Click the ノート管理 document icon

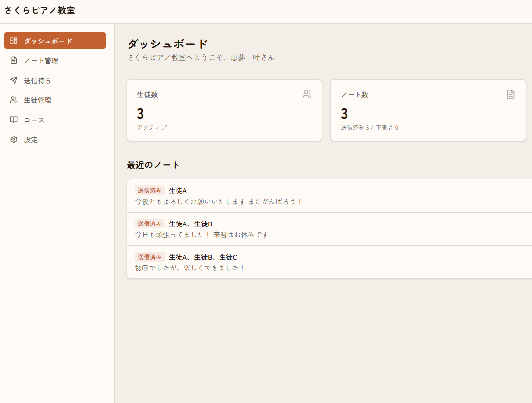[14, 60]
